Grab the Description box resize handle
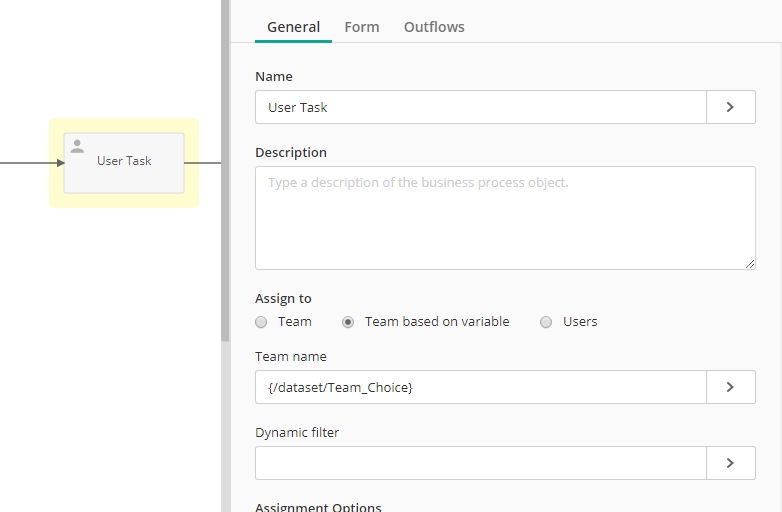This screenshot has width=782, height=512. pos(750,264)
